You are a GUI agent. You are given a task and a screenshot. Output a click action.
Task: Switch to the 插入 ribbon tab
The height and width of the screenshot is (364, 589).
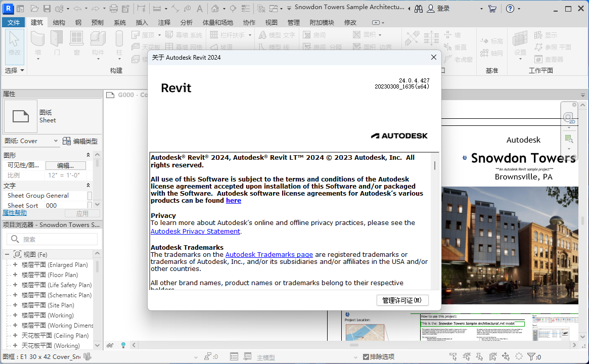pos(142,23)
